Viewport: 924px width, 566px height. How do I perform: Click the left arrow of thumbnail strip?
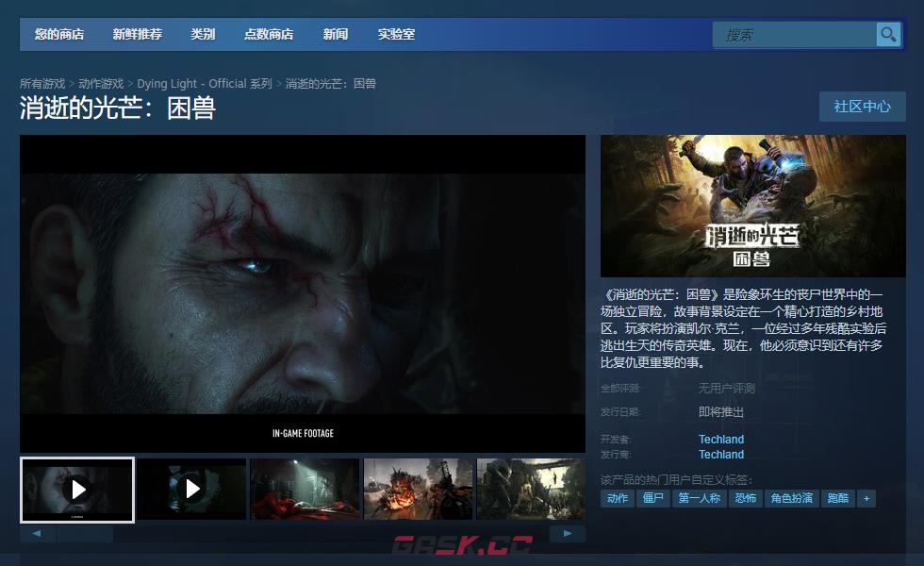(37, 534)
